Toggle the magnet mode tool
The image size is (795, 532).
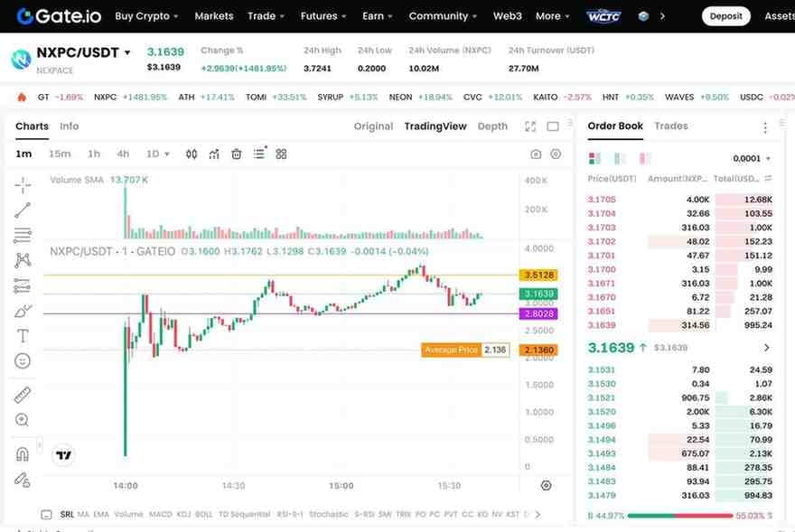tap(23, 454)
